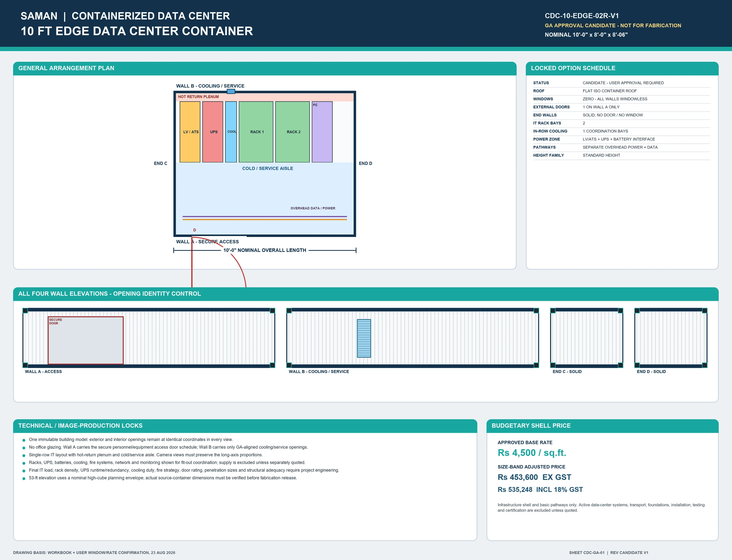Click the LV/ATS + UPS + BATTERY INTERFACE value
732x560 pixels.
[x=619, y=139]
